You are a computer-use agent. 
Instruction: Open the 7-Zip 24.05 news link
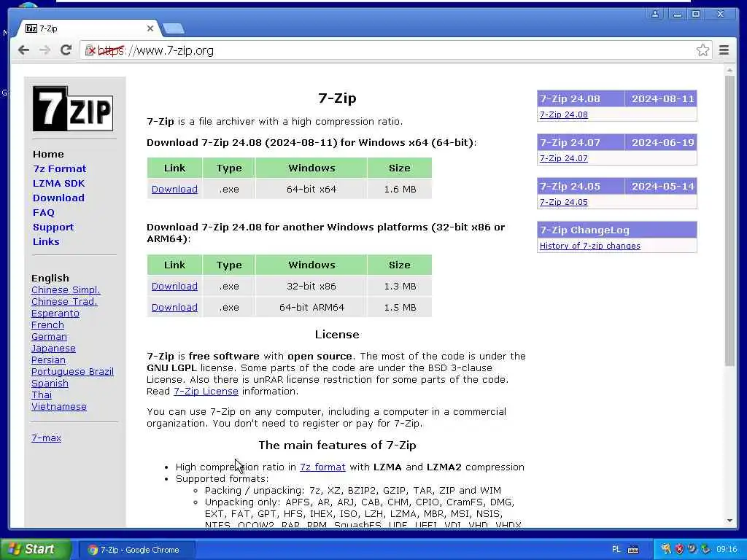564,202
